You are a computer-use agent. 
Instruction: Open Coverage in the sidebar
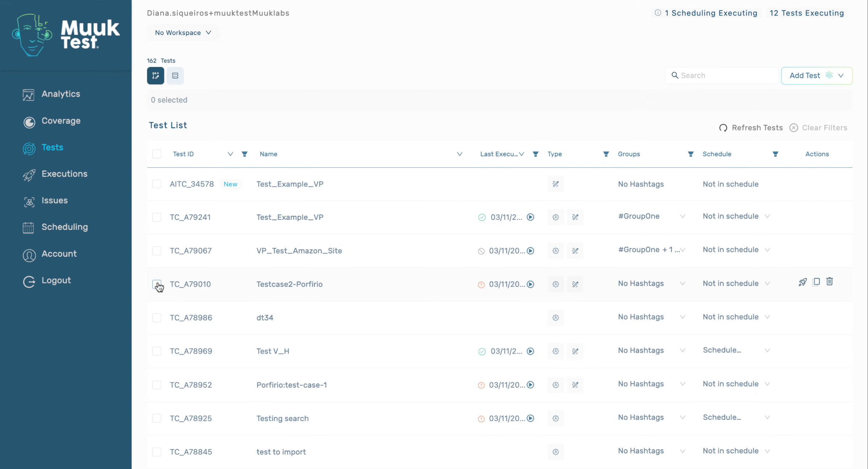tap(51, 121)
